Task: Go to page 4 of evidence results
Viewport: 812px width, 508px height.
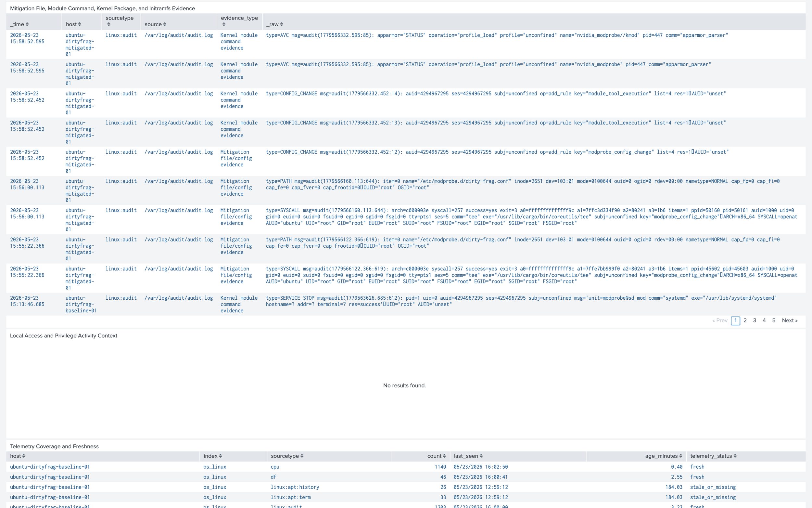Action: pos(764,320)
